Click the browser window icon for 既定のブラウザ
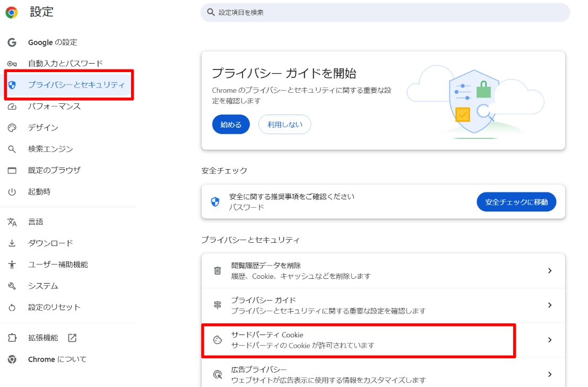The height and width of the screenshot is (387, 588). point(12,171)
